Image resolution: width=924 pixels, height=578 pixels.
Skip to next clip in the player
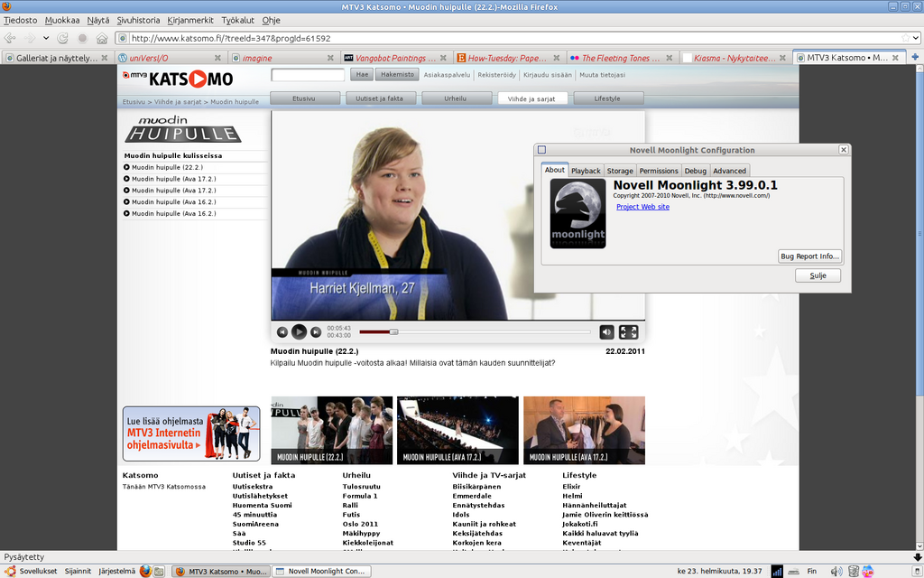(316, 332)
